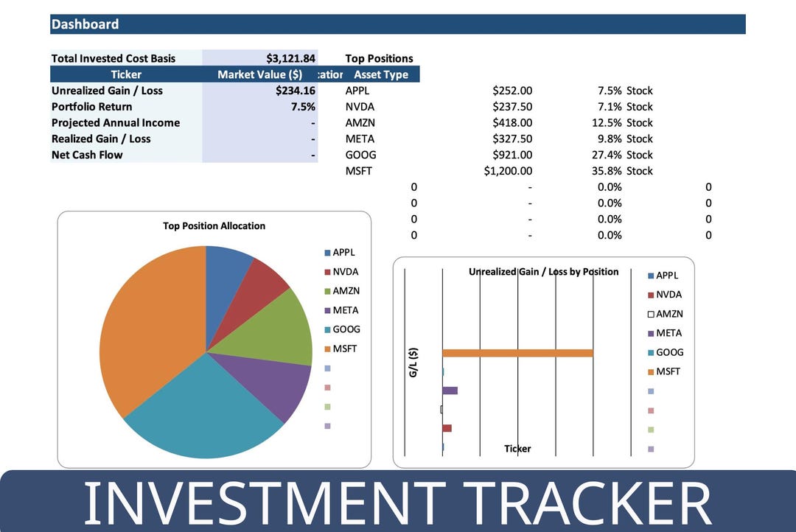Click the APPL ticker cell in Top Positions table
This screenshot has height=532, width=796.
click(x=357, y=91)
